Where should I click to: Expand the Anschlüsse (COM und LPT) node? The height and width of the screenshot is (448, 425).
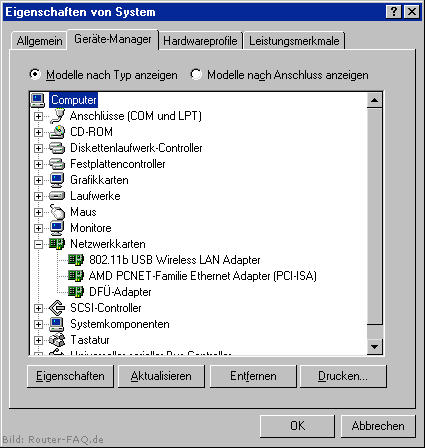point(38,116)
